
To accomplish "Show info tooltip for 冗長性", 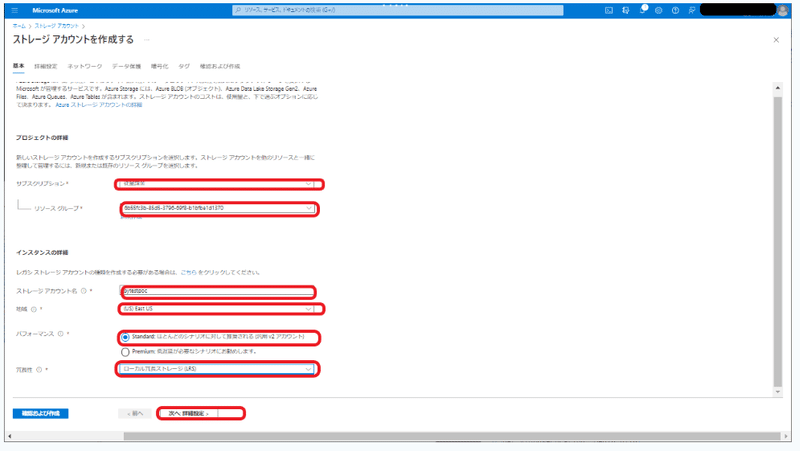I will pos(39,370).
